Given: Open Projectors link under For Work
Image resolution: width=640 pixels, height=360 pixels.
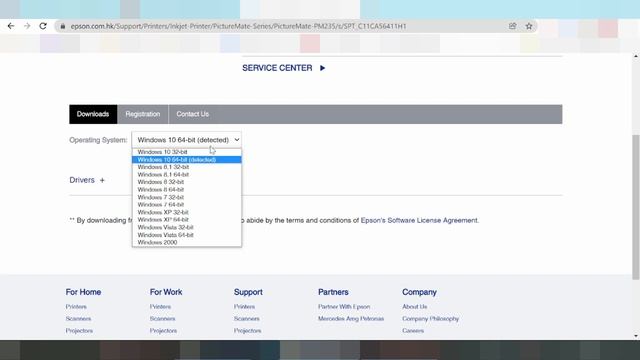Looking at the screenshot, I should [x=163, y=331].
